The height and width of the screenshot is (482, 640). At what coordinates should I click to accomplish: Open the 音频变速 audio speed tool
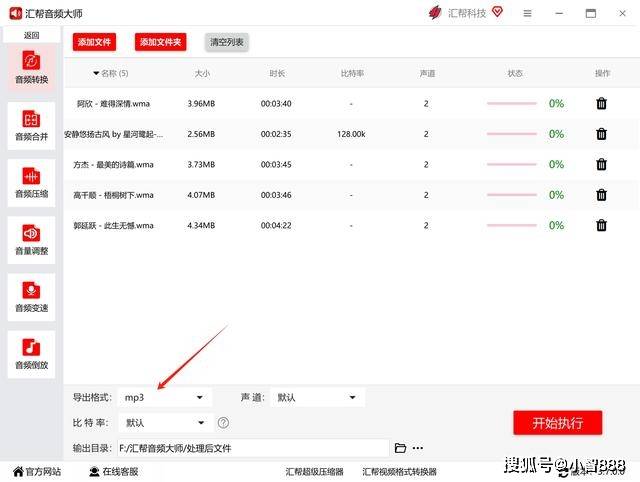pos(31,297)
